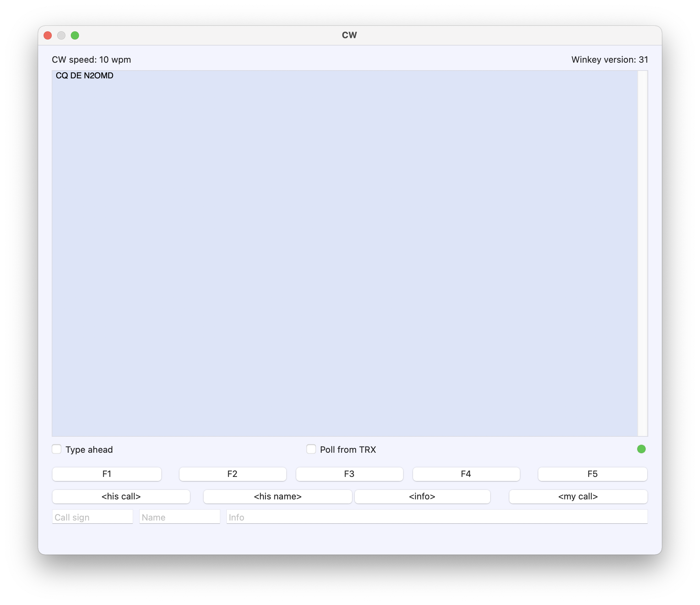The image size is (700, 605).
Task: Insert the <his call> placeholder
Action: click(x=121, y=496)
